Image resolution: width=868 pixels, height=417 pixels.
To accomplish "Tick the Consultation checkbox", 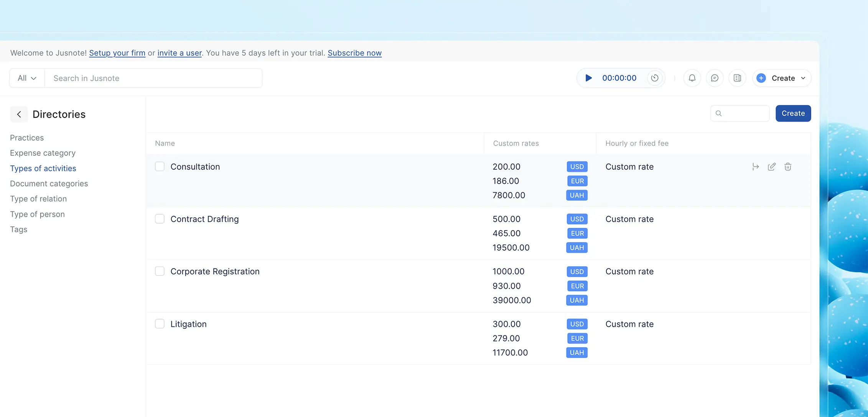I will pyautogui.click(x=160, y=166).
